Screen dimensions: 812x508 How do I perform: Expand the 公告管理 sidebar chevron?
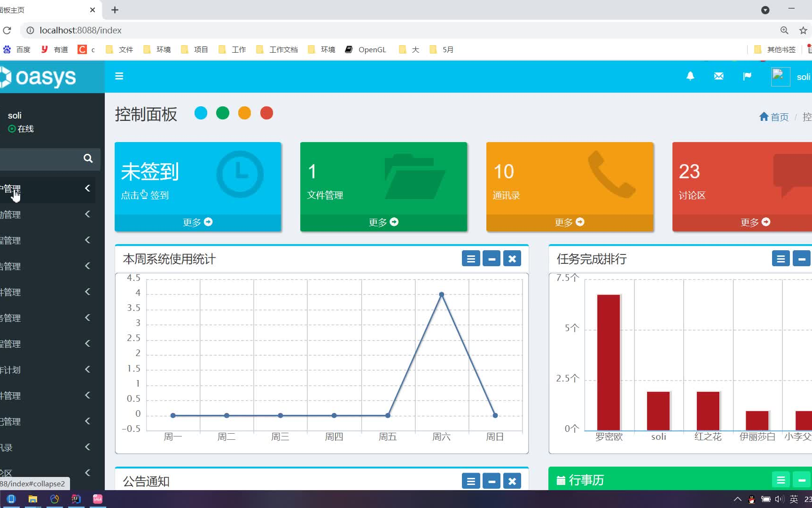pyautogui.click(x=87, y=266)
